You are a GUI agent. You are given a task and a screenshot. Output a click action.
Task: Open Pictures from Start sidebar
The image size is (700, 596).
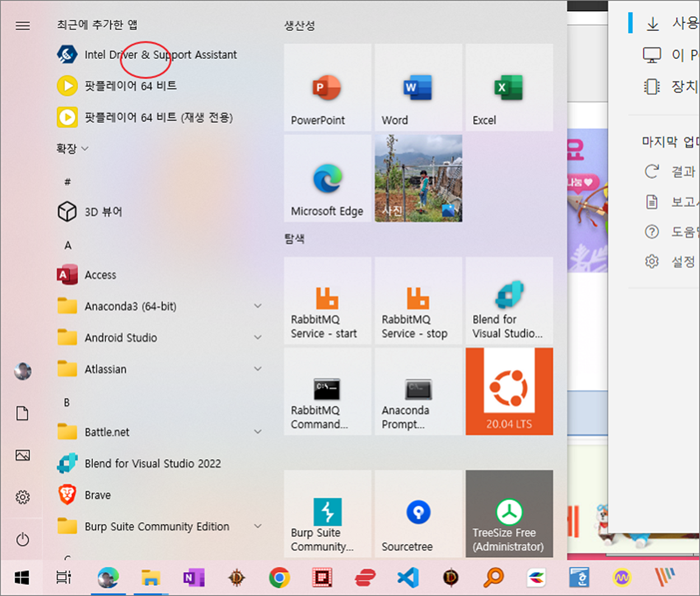[x=22, y=455]
